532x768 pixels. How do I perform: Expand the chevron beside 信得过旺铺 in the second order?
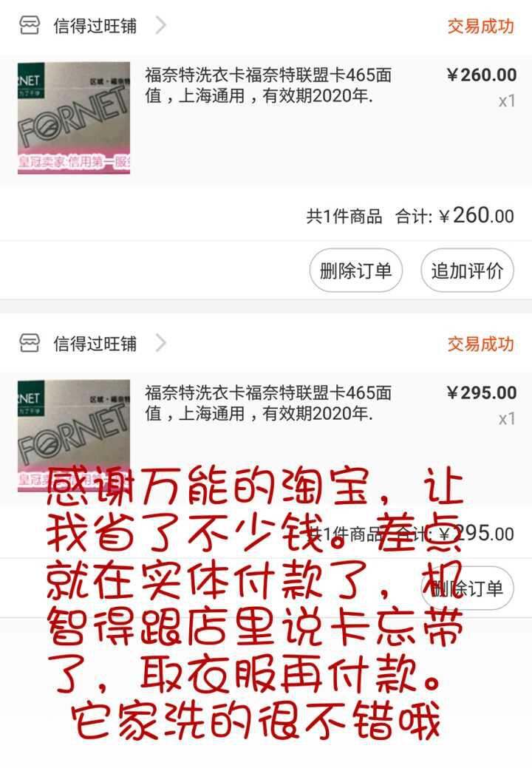(x=160, y=343)
